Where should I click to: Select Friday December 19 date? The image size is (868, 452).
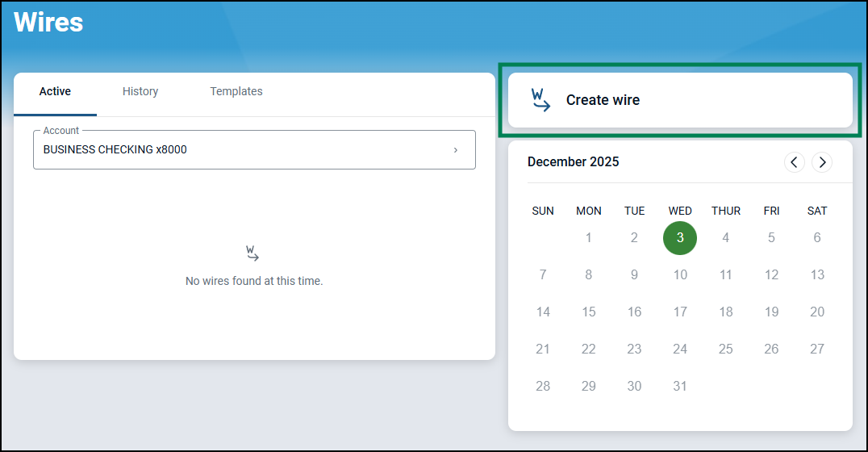tap(771, 312)
